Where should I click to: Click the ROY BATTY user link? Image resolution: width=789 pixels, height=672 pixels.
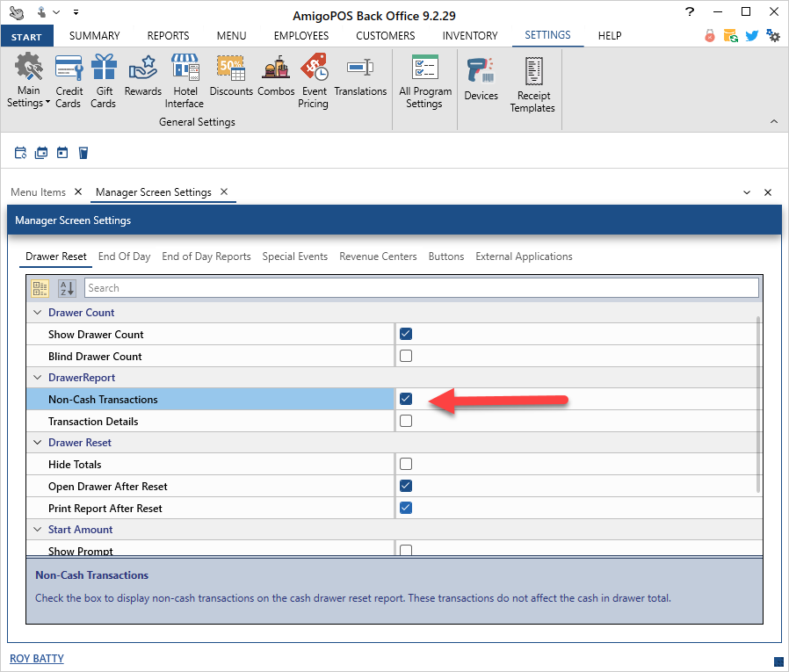(x=37, y=658)
